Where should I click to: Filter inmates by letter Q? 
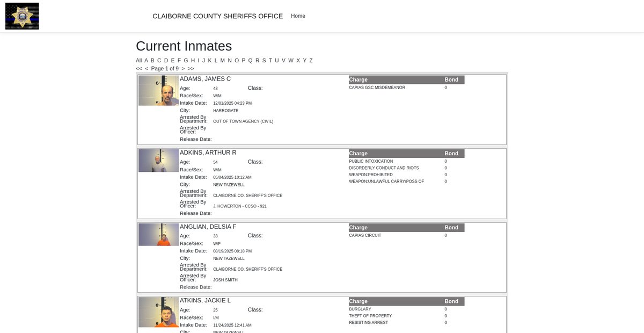pyautogui.click(x=250, y=61)
